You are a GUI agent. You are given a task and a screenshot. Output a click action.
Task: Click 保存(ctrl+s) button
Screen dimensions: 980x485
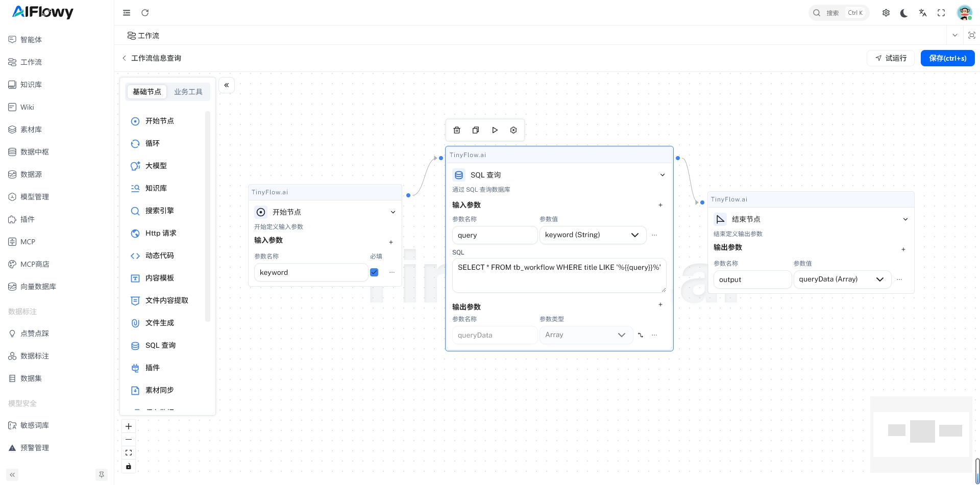coord(948,58)
